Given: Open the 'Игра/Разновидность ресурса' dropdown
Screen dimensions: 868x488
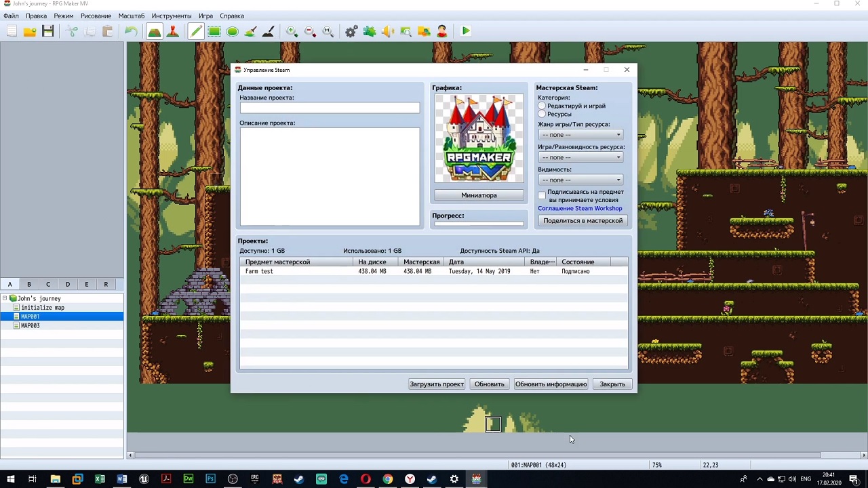Looking at the screenshot, I should [580, 157].
